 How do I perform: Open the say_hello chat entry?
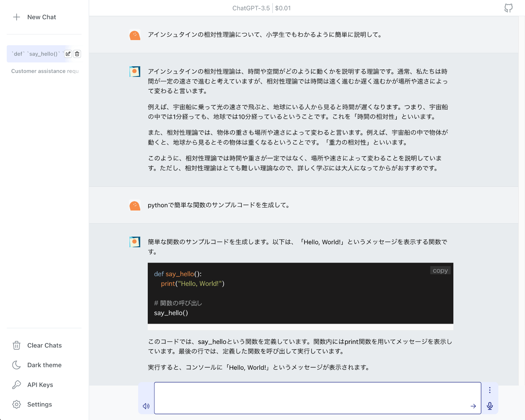[x=36, y=54]
